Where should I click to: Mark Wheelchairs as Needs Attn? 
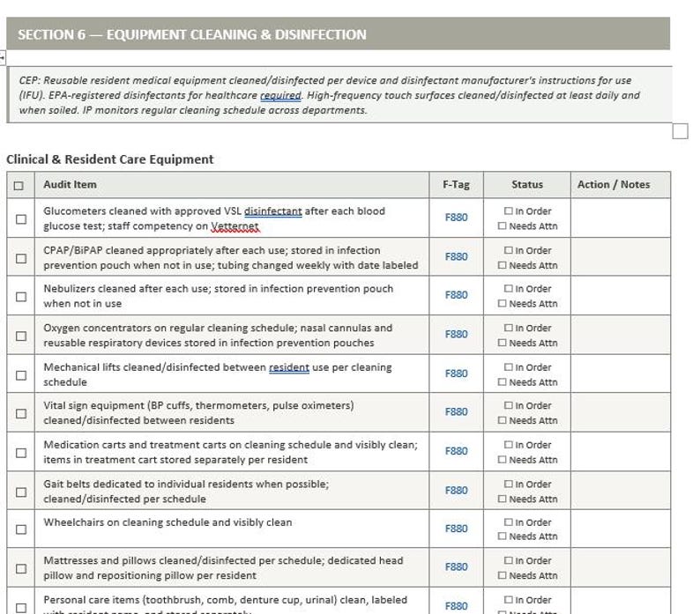click(x=502, y=536)
